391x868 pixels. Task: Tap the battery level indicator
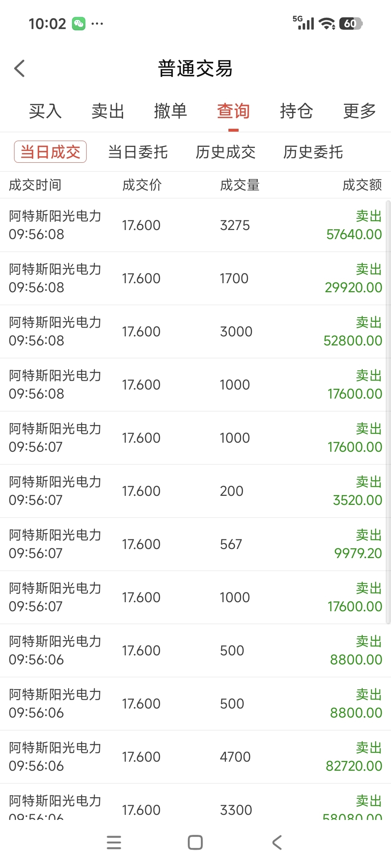(350, 24)
